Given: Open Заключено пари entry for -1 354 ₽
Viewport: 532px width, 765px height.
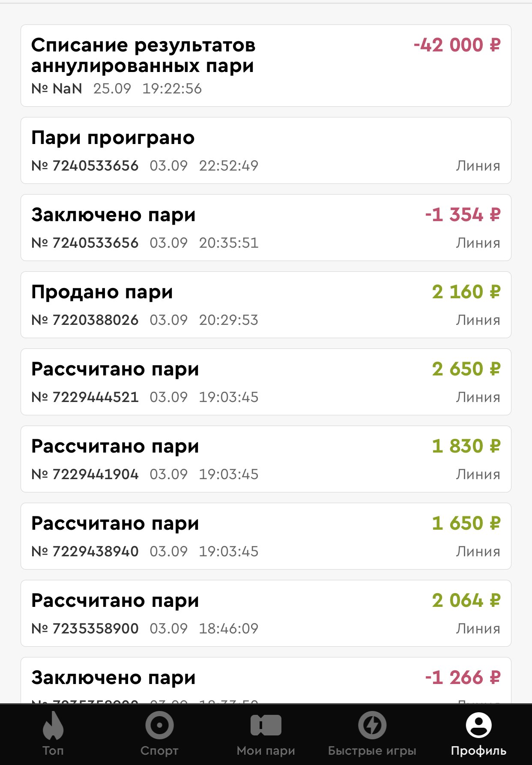Looking at the screenshot, I should pos(266,228).
